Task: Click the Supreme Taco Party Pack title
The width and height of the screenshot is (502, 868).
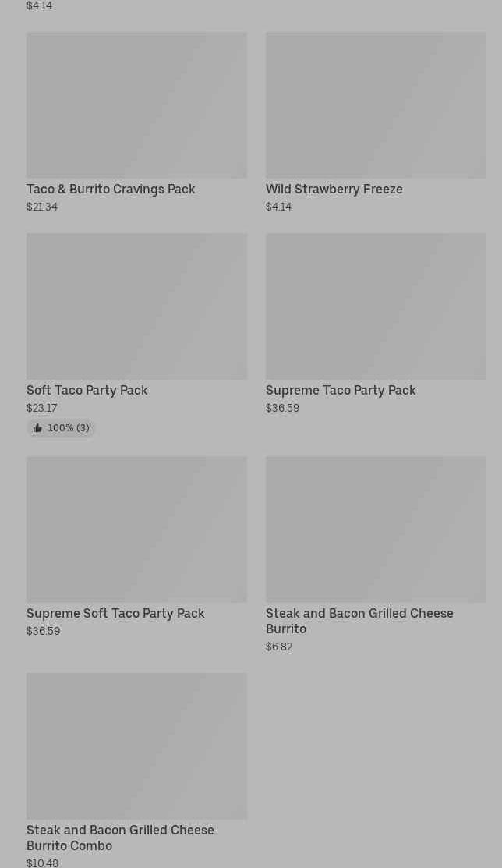Action: tap(341, 391)
